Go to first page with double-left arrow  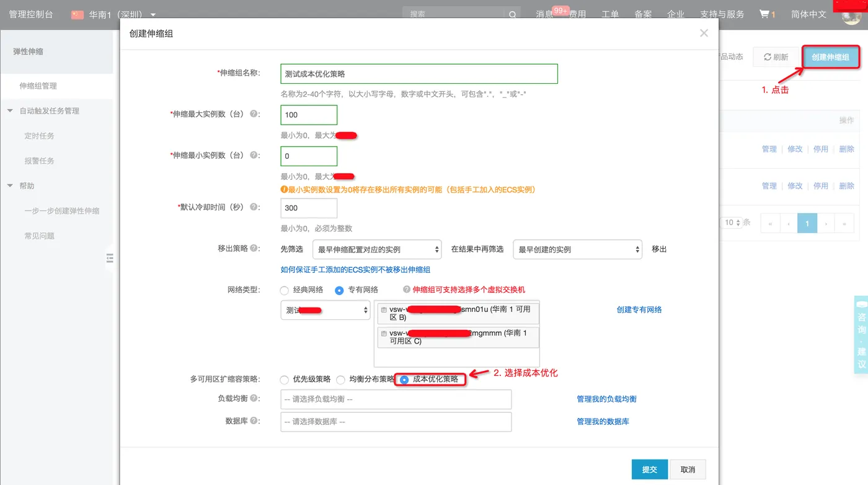click(x=771, y=223)
